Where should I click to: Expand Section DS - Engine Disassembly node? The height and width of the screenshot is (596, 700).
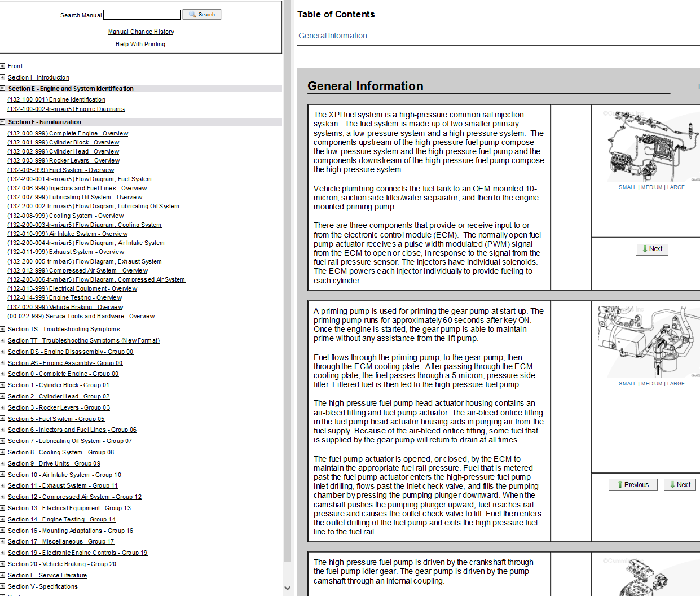pos(3,352)
